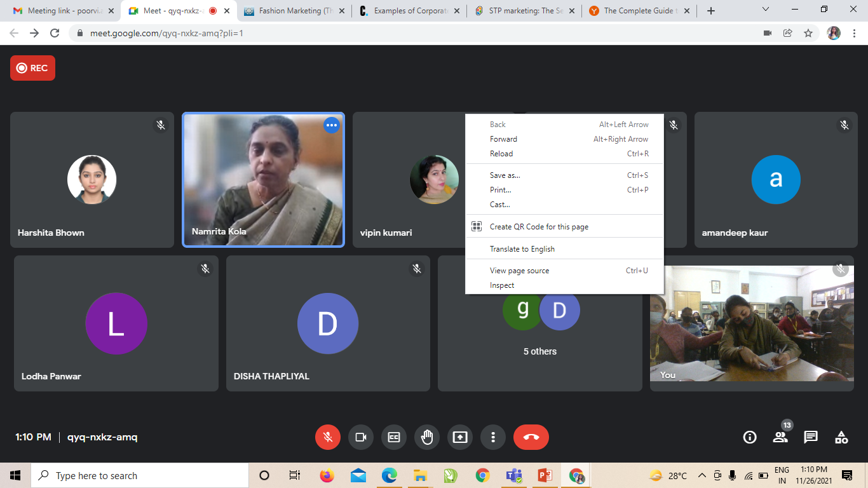Choose Create QR Code for this page

539,227
